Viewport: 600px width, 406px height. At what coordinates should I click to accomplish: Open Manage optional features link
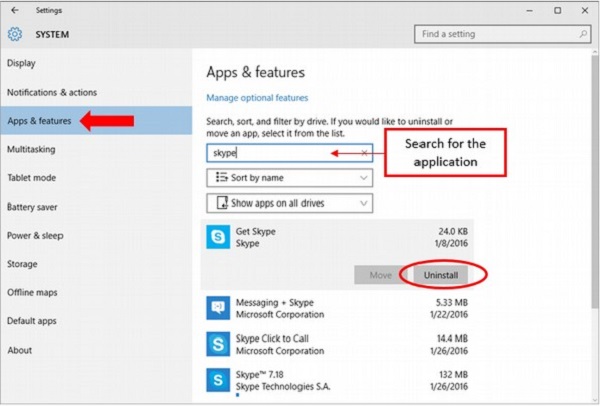click(257, 98)
